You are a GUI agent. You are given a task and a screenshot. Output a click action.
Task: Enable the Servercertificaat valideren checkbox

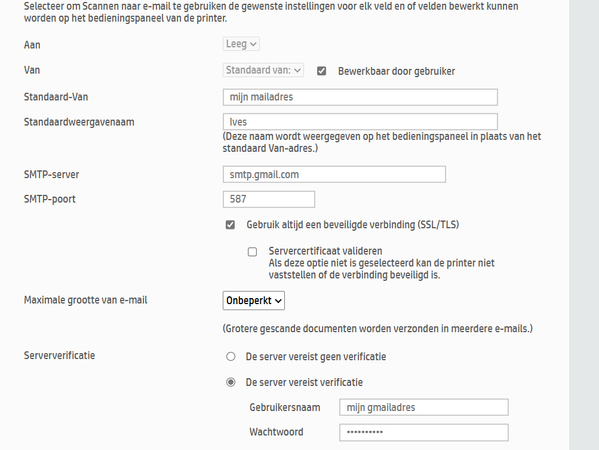pos(252,252)
